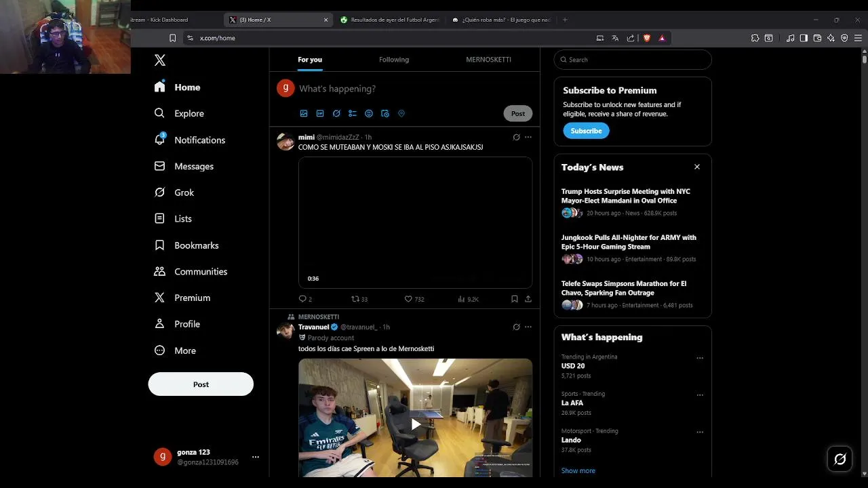Click the large white Post button
This screenshot has height=488, width=868.
[x=201, y=384]
